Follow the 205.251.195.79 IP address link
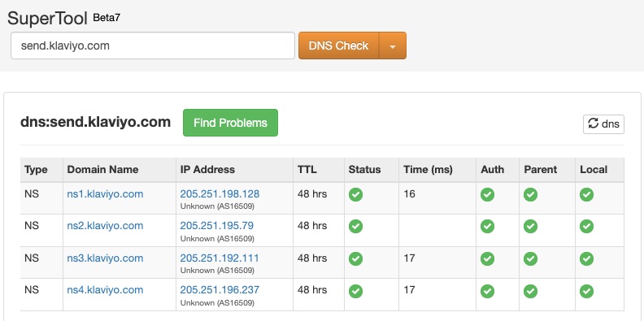The width and height of the screenshot is (644, 321). click(x=217, y=226)
